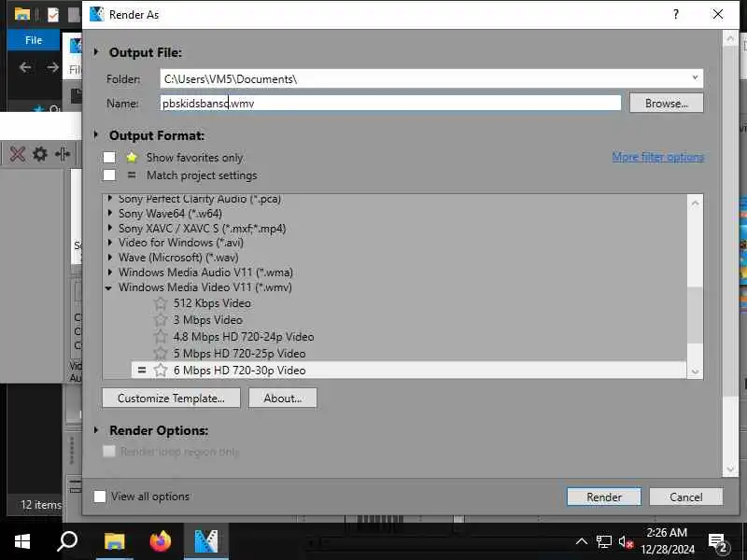Open the File tab in File Explorer
The height and width of the screenshot is (560, 747).
(34, 40)
